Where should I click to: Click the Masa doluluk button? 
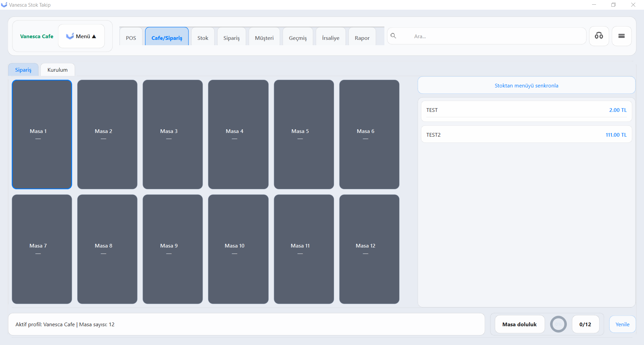(x=520, y=324)
